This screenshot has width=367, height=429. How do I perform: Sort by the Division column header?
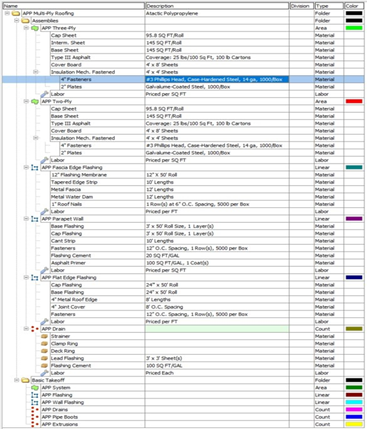tap(302, 6)
